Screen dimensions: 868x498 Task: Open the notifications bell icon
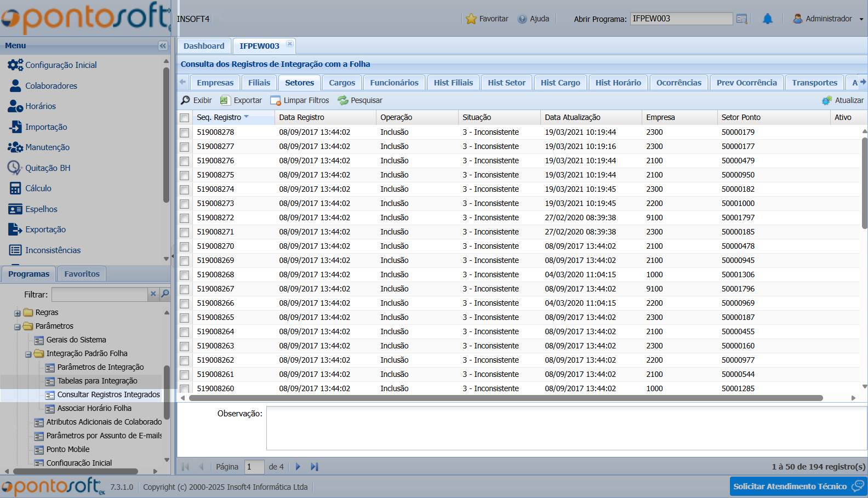tap(768, 19)
